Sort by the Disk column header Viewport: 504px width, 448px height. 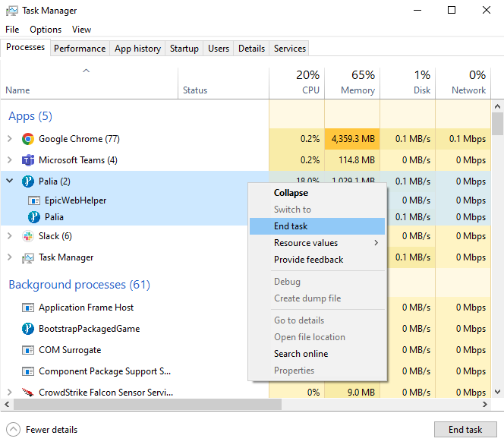point(408,84)
